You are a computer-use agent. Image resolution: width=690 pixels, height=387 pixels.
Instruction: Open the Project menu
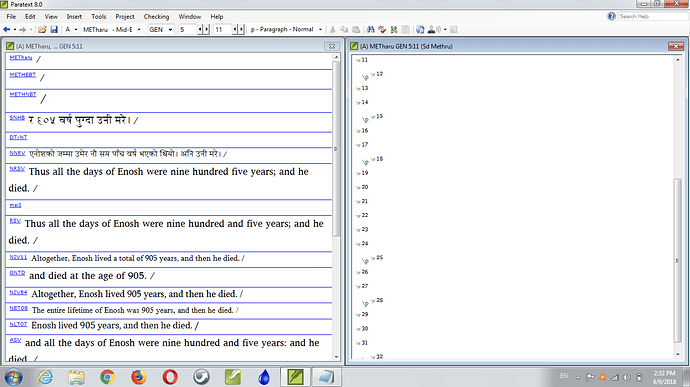click(125, 16)
